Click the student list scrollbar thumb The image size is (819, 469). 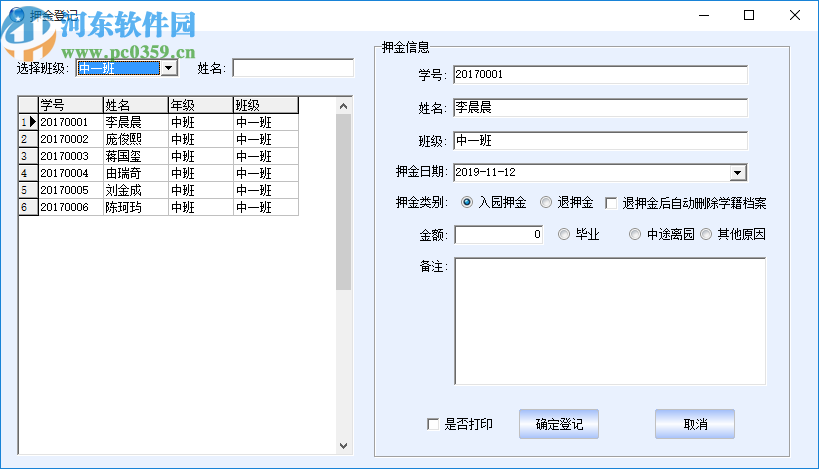pyautogui.click(x=343, y=202)
